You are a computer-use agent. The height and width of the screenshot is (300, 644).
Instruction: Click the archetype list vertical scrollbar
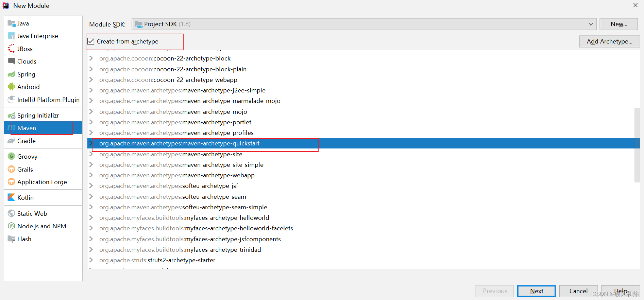637,145
